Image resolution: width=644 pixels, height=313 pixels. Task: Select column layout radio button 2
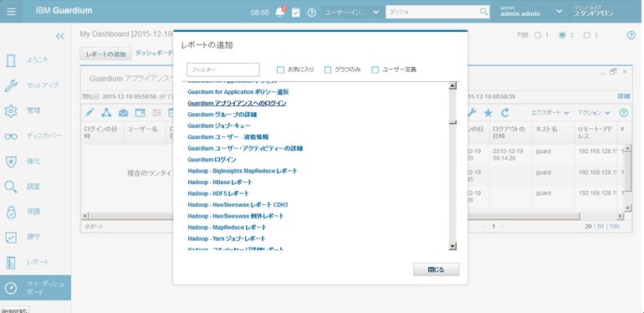[x=562, y=35]
